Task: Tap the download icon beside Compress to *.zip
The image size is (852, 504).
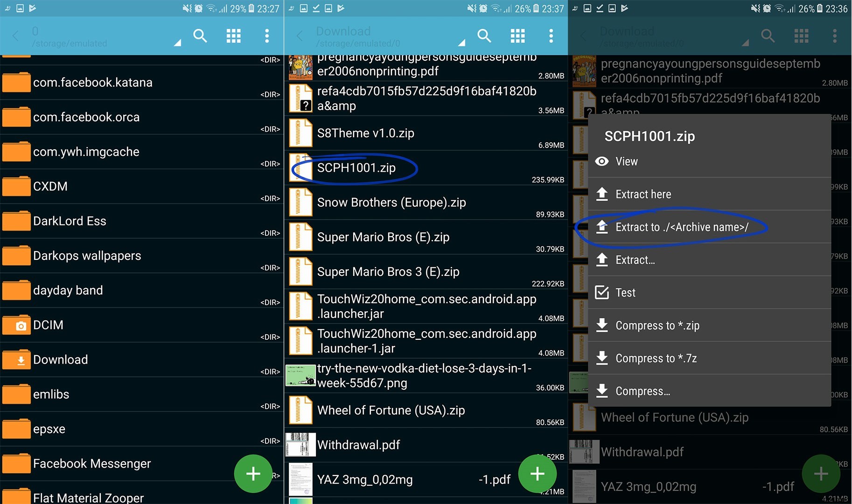Action: (x=602, y=325)
